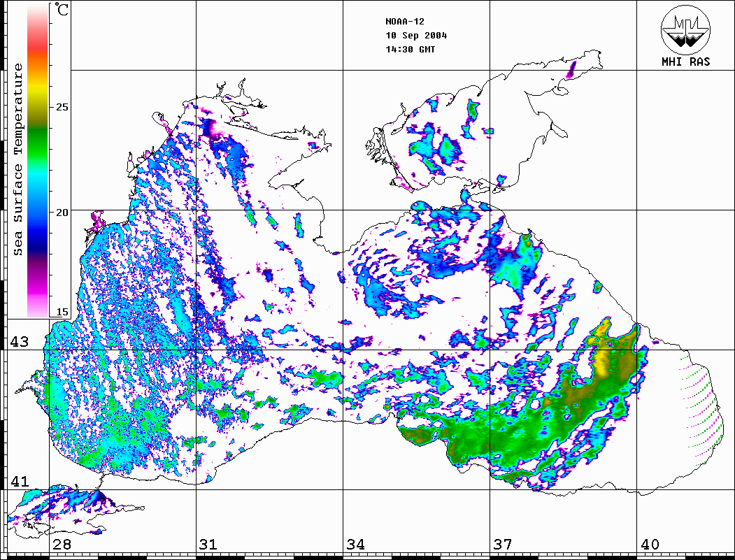Click the '14:30 GMT' time text
Viewport: 735px width, 560px height.
[410, 49]
